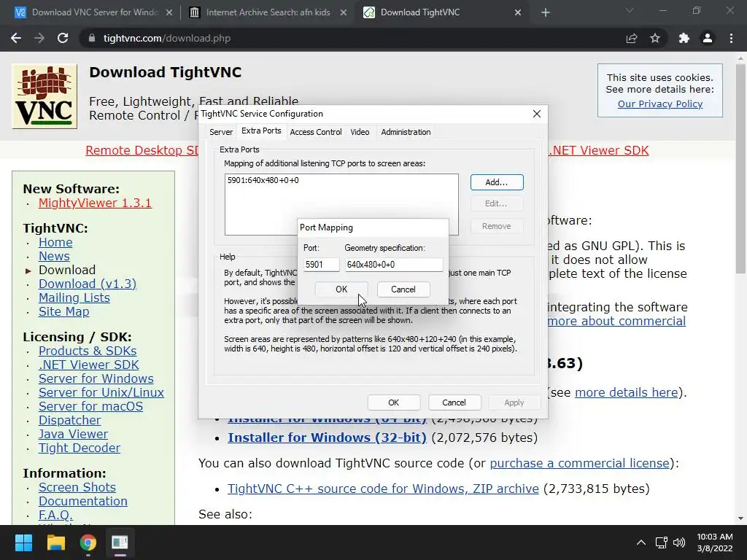The width and height of the screenshot is (747, 560).
Task: Click Cancel in Port Mapping dialog
Action: 403,289
